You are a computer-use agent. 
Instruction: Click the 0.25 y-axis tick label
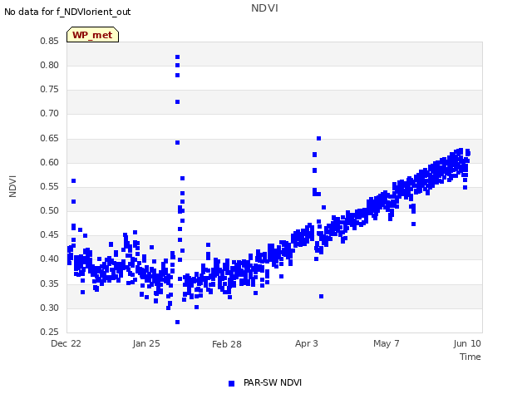[x=50, y=332]
